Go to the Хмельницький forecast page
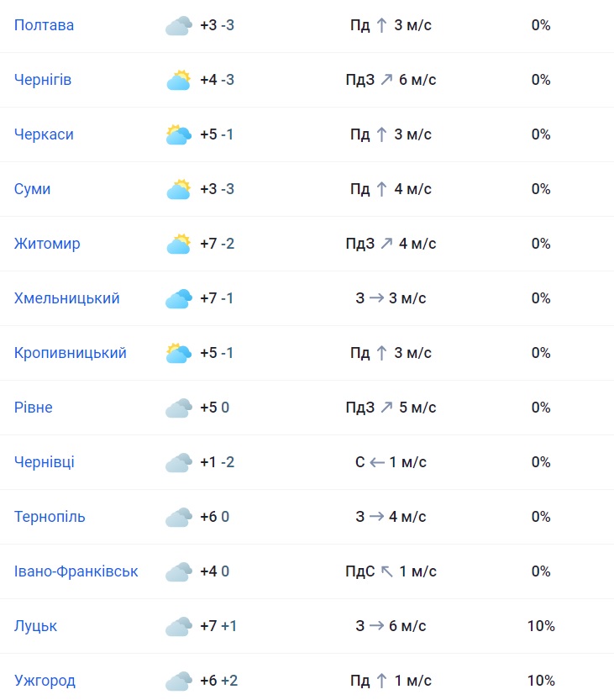 click(67, 298)
